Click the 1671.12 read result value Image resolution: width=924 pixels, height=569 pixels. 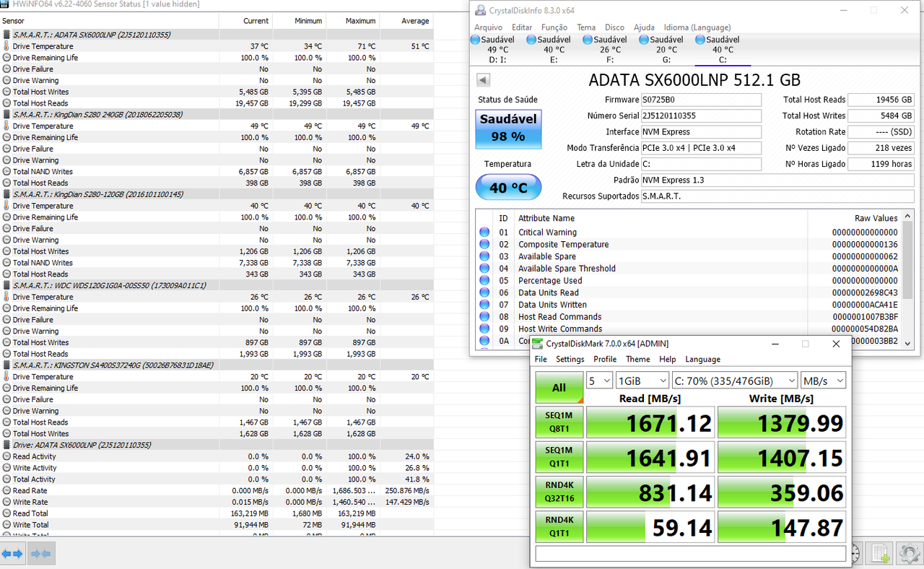tap(669, 422)
